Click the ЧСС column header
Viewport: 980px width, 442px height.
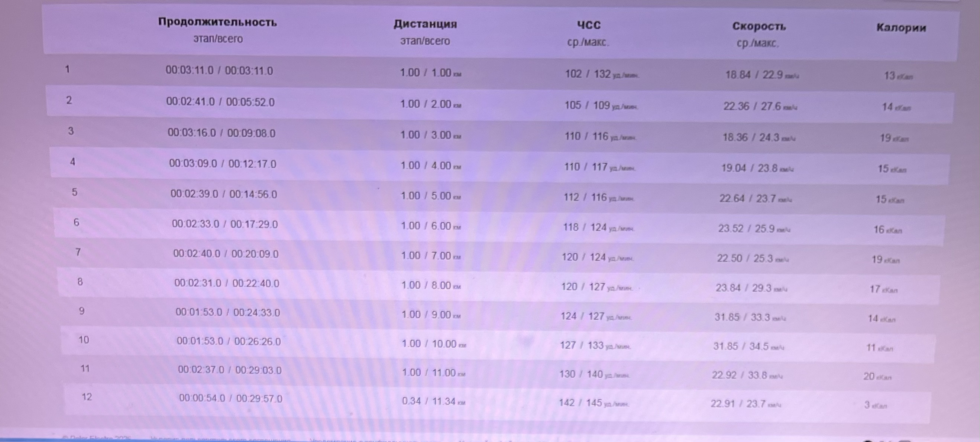pyautogui.click(x=589, y=25)
